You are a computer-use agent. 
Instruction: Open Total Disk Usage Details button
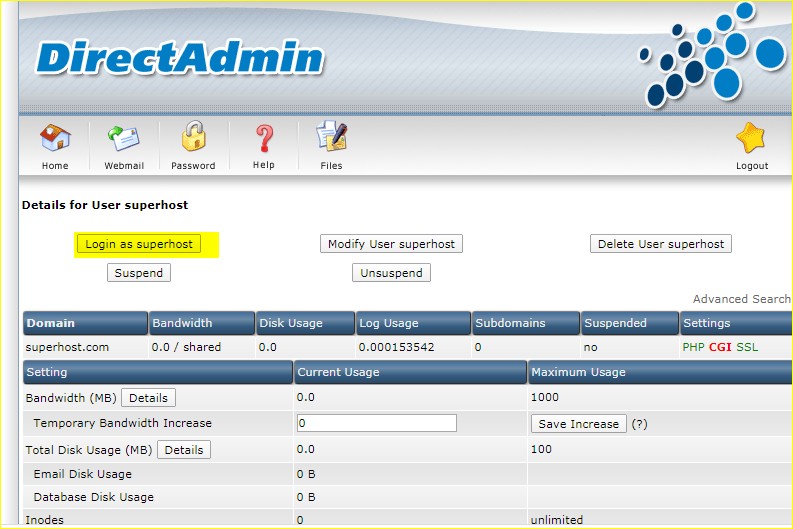[184, 450]
